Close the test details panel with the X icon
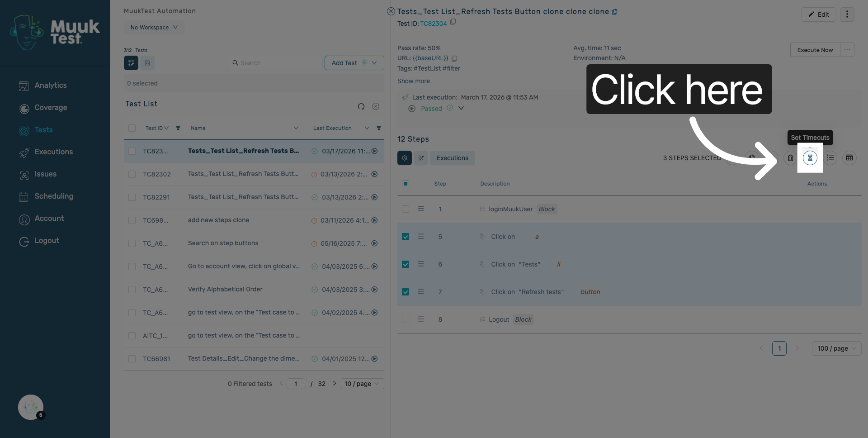The height and width of the screenshot is (438, 868). coord(391,11)
